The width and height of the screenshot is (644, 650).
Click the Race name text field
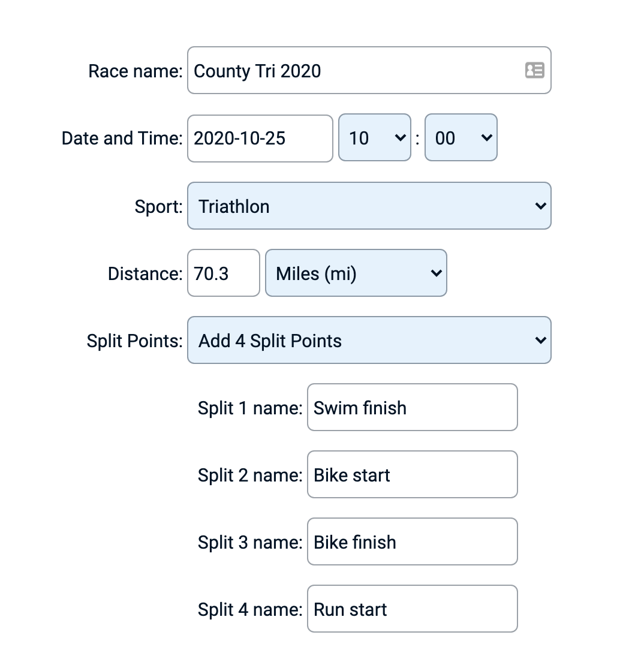354,71
